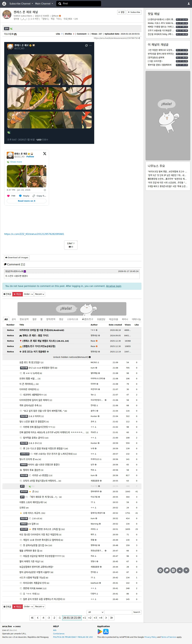The height and width of the screenshot is (644, 192).
Task: Toggle 알림 notification button
Action: tap(121, 12)
